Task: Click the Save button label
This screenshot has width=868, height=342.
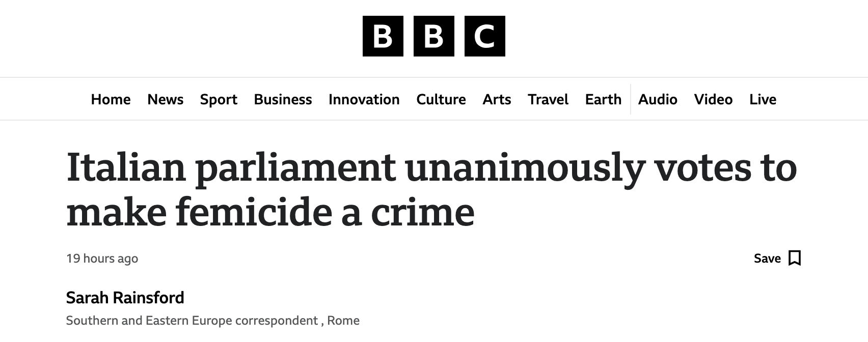Action: click(767, 259)
